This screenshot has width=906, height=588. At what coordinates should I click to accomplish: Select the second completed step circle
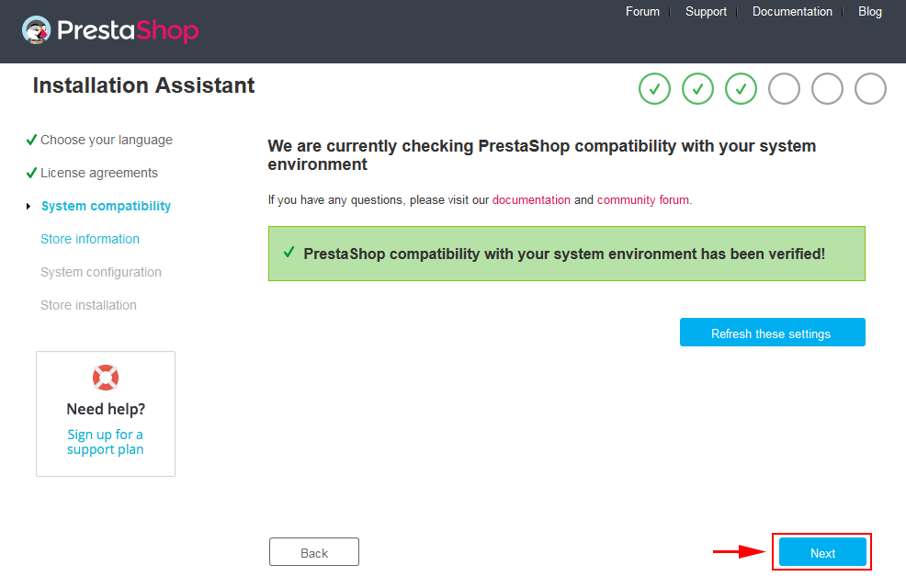click(x=698, y=89)
